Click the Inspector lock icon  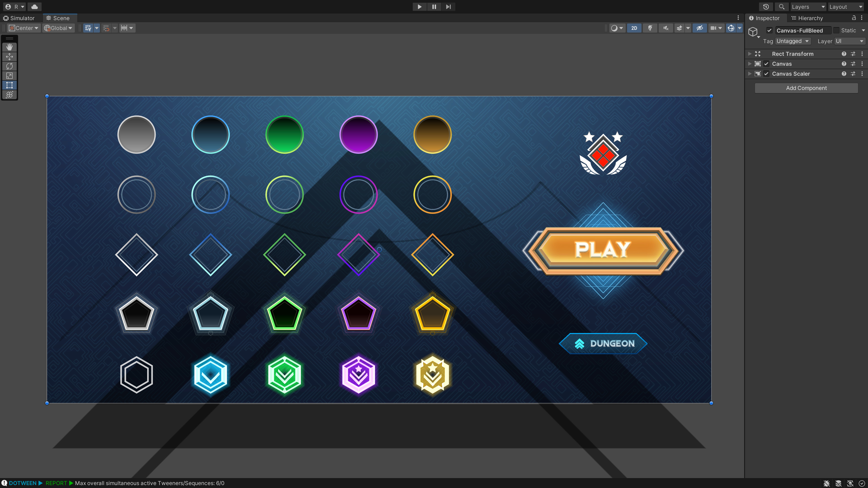(x=854, y=18)
